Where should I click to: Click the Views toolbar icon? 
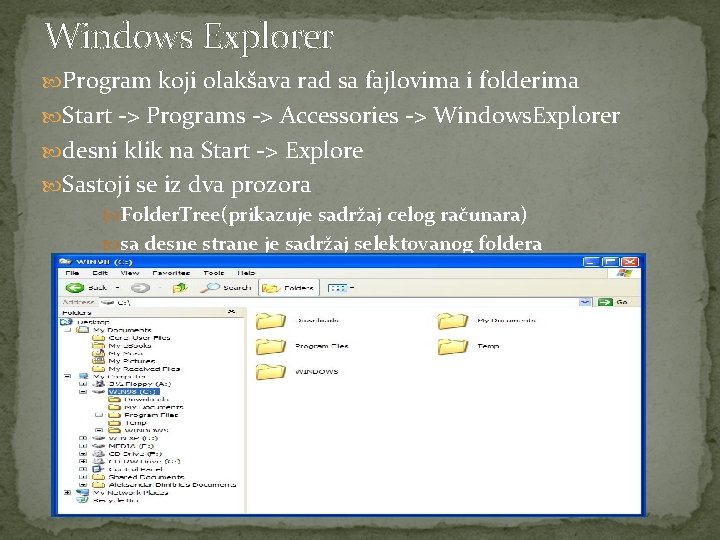(x=337, y=288)
